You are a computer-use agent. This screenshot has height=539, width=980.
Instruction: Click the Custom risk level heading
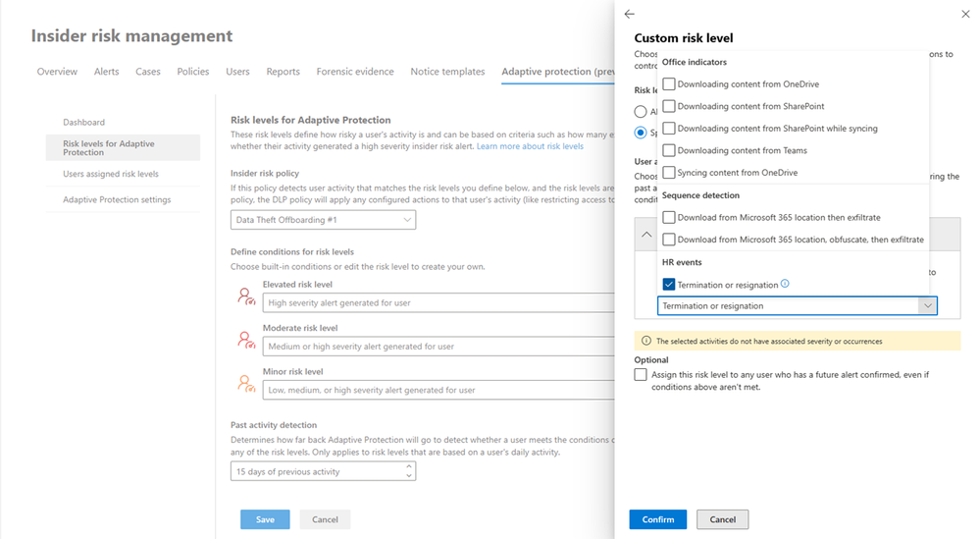[x=684, y=37]
